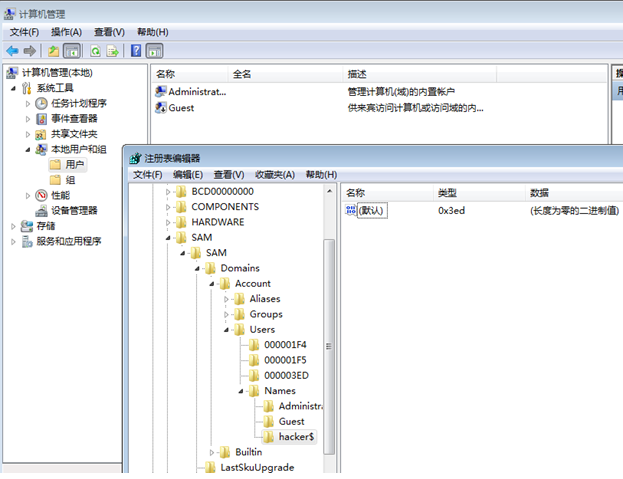Click the registry tree vertical scrollbar thumb
This screenshot has width=623, height=479.
329,346
